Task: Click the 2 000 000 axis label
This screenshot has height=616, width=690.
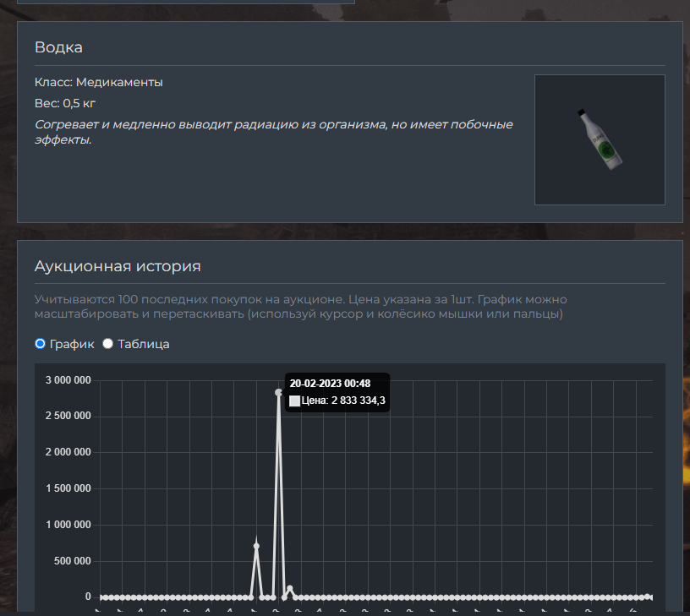Action: tap(68, 452)
